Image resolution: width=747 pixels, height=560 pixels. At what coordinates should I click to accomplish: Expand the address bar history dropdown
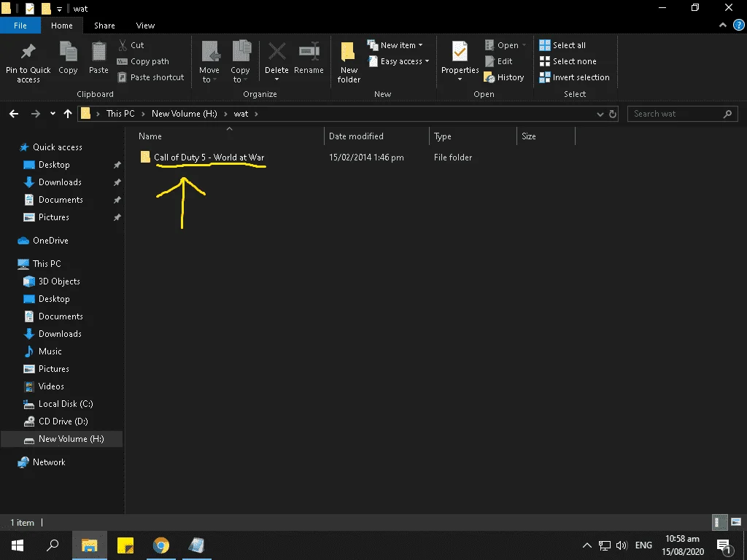[600, 114]
